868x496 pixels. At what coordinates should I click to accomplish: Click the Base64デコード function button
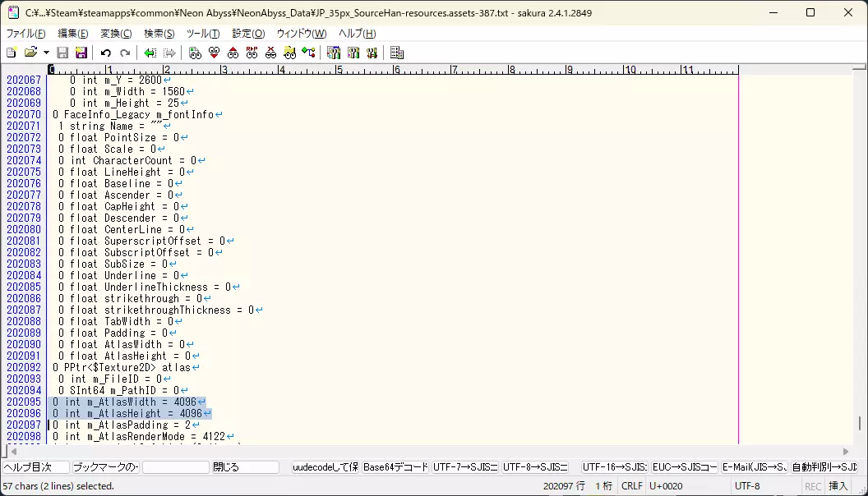pyautogui.click(x=395, y=467)
